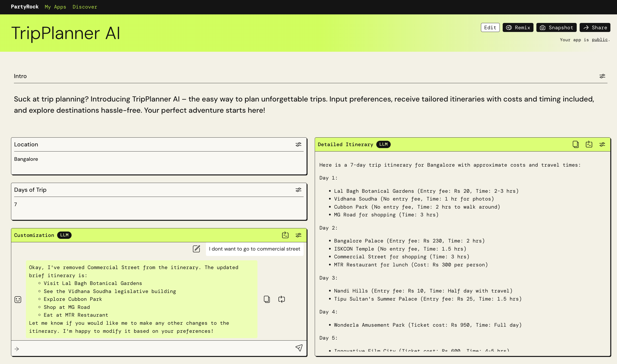Take a Snapshot of the app

[x=556, y=28]
